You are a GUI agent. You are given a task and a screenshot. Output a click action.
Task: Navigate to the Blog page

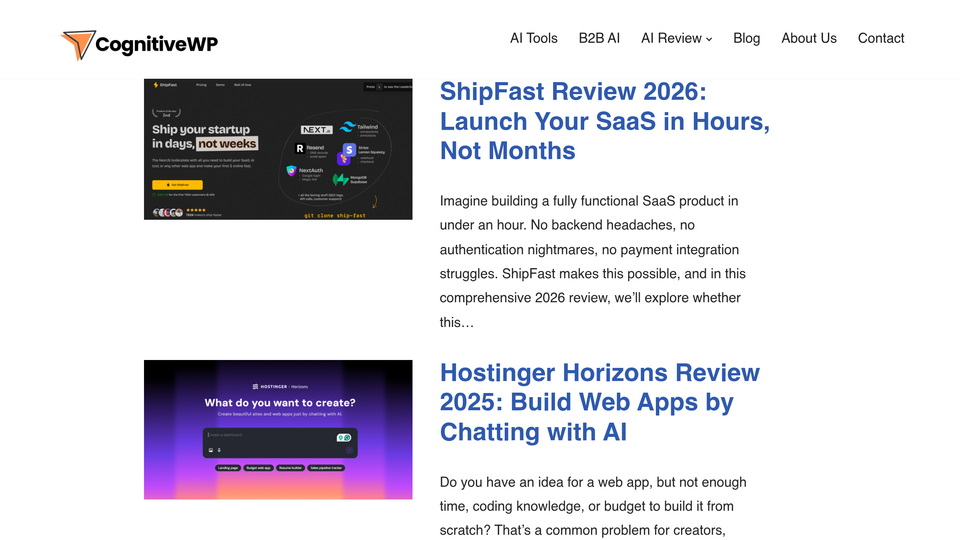click(746, 38)
